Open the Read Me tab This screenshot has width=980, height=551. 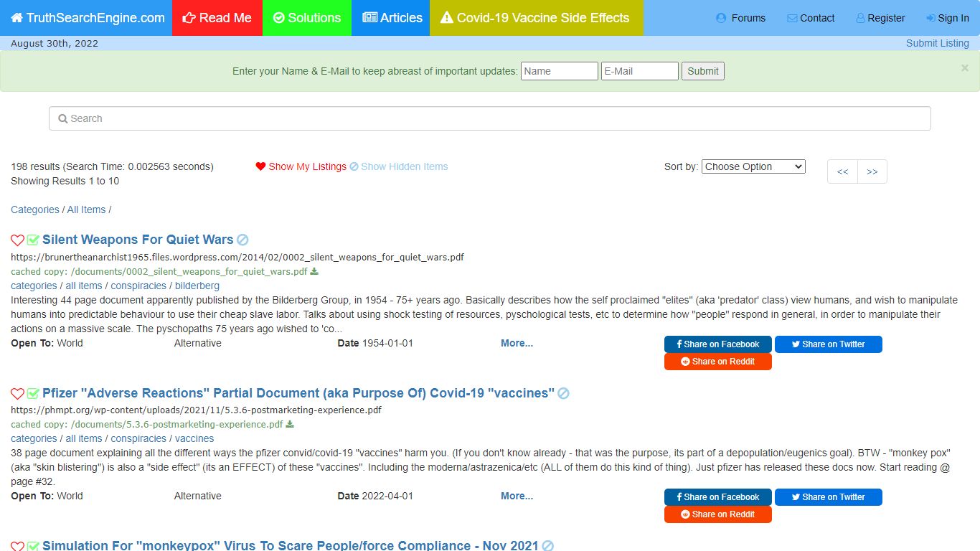pos(217,18)
